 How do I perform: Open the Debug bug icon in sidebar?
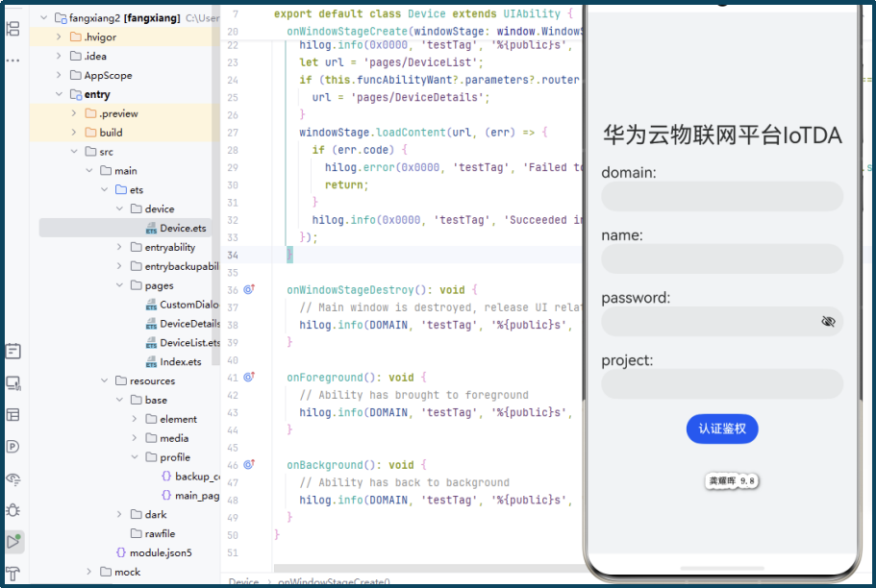tap(13, 510)
